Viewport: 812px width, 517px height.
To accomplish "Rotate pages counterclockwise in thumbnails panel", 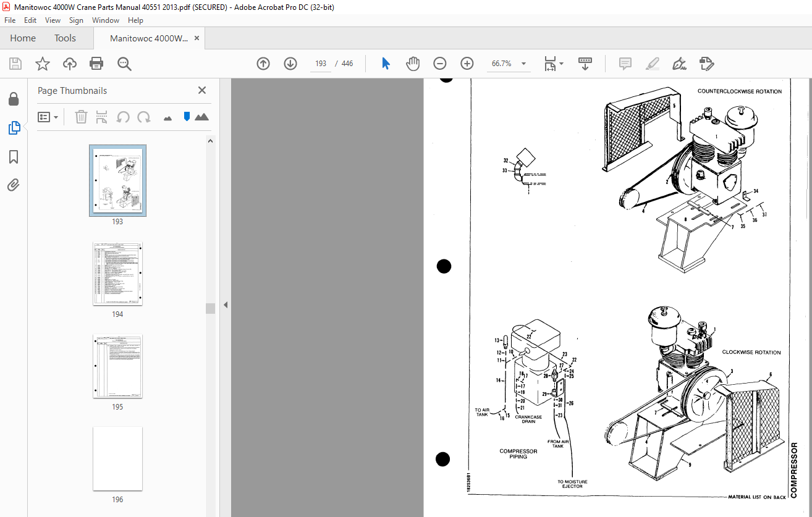I will [123, 117].
